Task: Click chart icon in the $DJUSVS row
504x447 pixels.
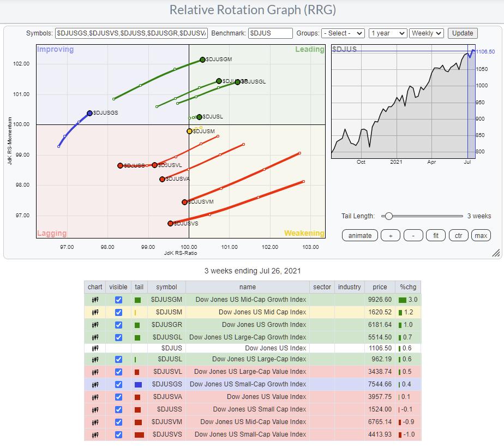Action: coord(95,434)
